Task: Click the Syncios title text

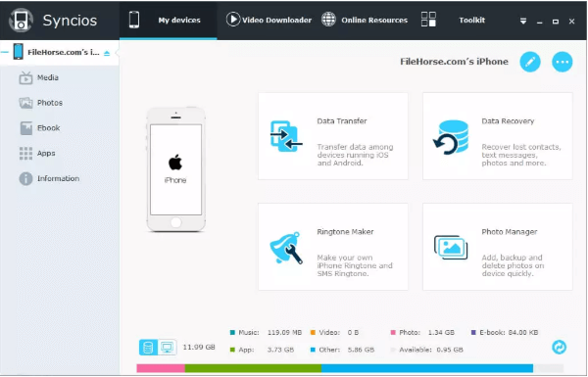Action: pos(70,21)
